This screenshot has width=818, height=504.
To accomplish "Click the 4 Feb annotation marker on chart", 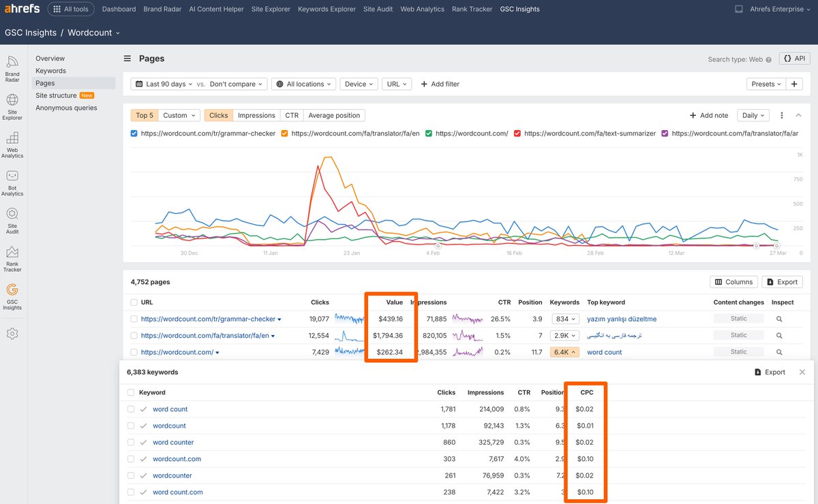I will pos(438,245).
